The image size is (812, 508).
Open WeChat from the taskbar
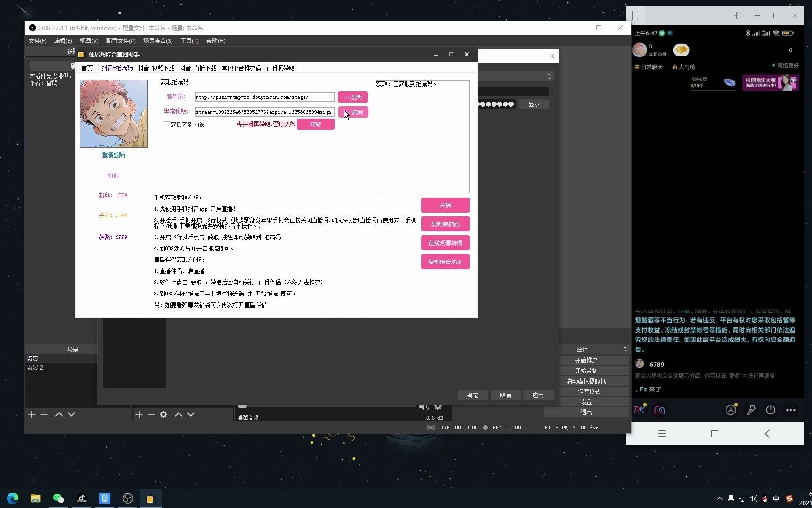[58, 499]
